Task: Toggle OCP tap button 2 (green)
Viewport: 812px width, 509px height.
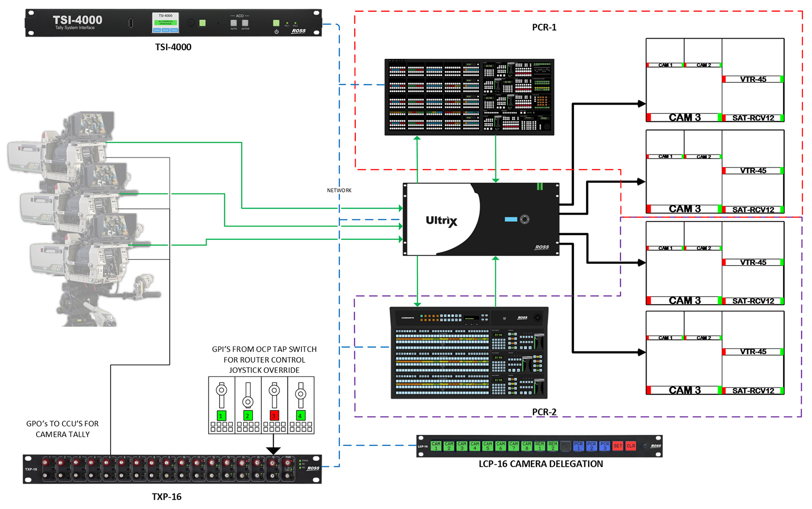Action: 248,416
